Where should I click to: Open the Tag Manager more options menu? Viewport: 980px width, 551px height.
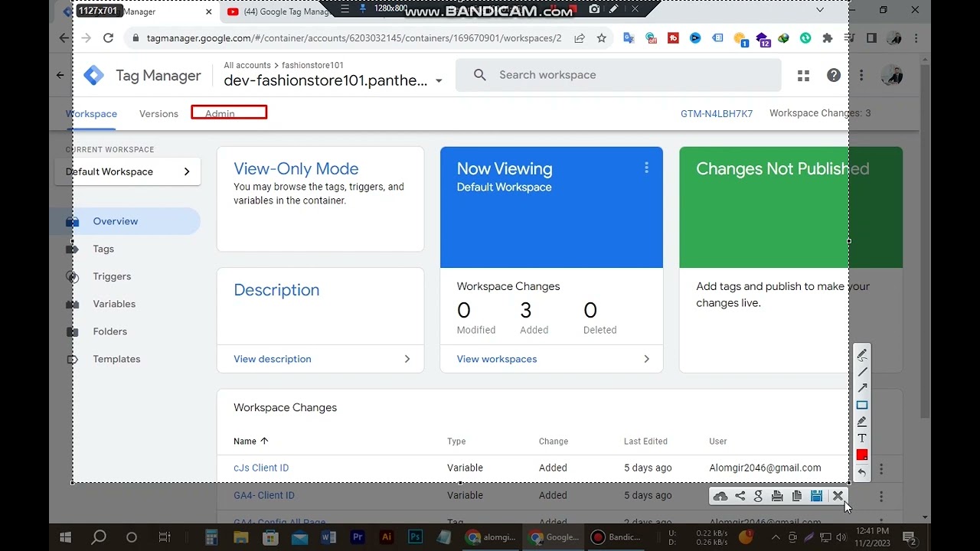coord(861,75)
